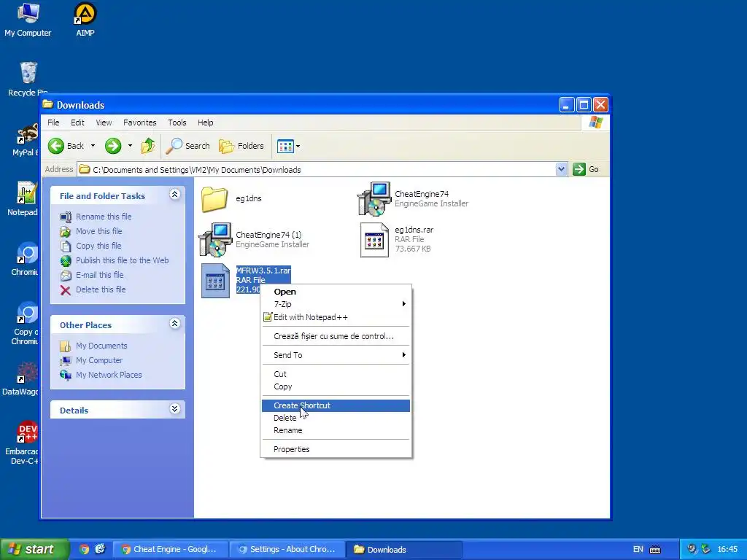
Task: Select the CheatEngine74 installer icon
Action: pyautogui.click(x=374, y=198)
